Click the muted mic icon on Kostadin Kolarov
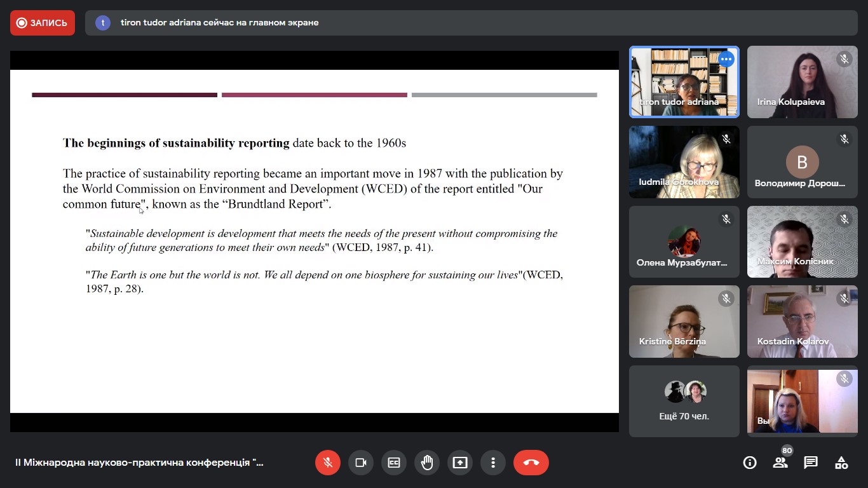The height and width of the screenshot is (488, 868). pos(844,299)
